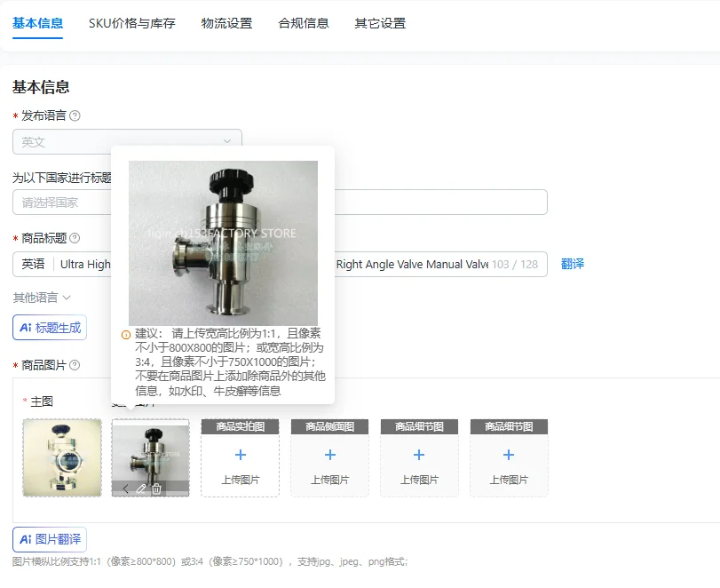Upload image in the 商品实拍图 slot

click(241, 457)
